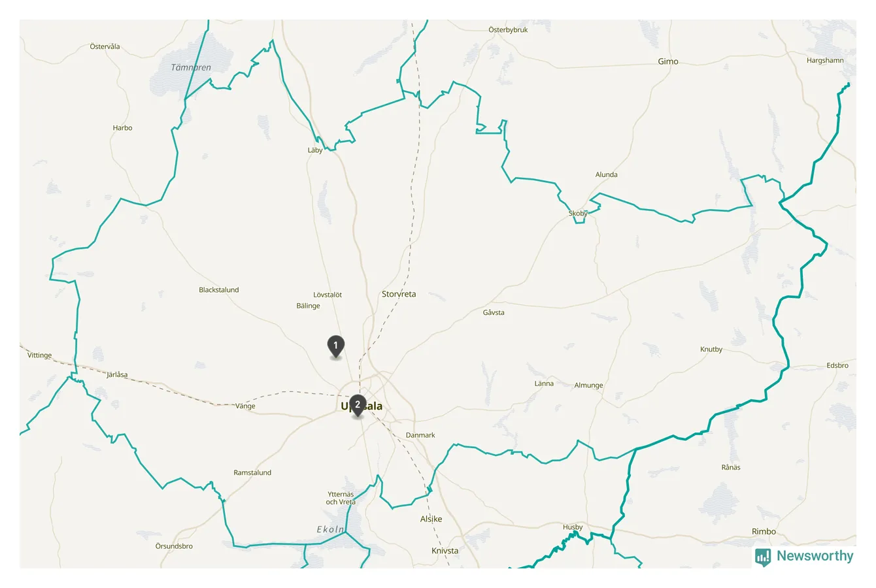
Task: Open the Newsworthy text link
Action: click(x=815, y=556)
